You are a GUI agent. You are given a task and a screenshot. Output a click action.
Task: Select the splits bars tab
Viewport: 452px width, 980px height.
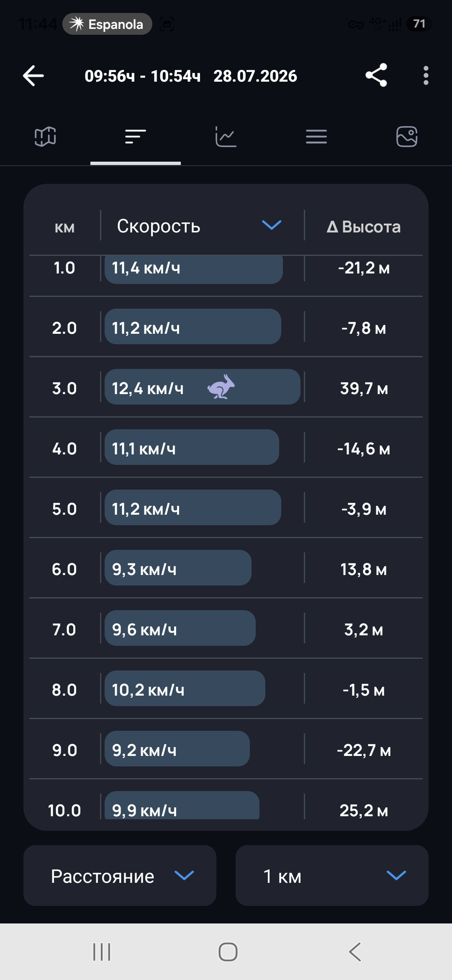[136, 137]
